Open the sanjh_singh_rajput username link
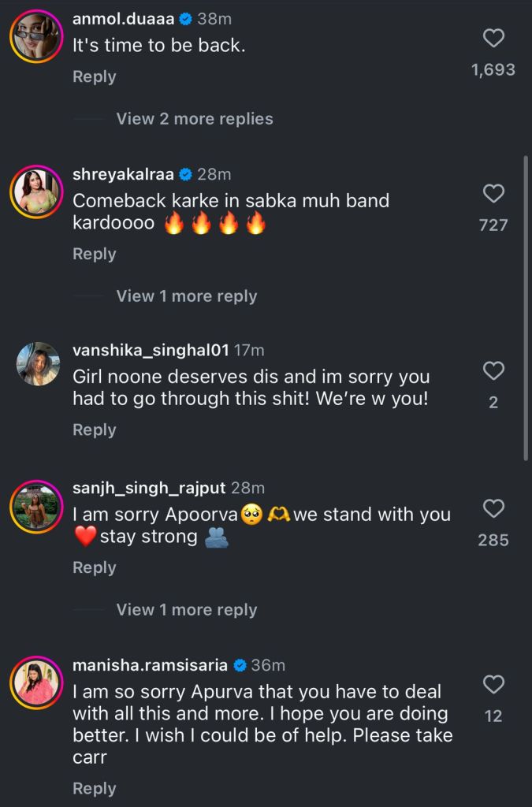The width and height of the screenshot is (532, 807). coord(149,489)
